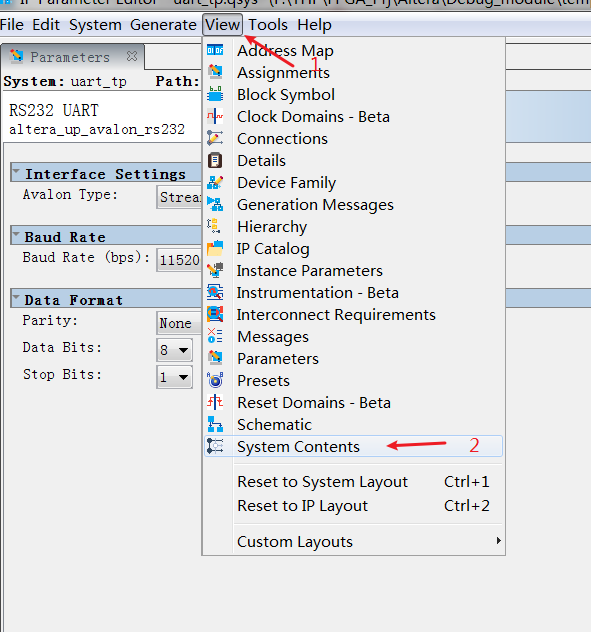Click the Schematic icon

click(215, 424)
